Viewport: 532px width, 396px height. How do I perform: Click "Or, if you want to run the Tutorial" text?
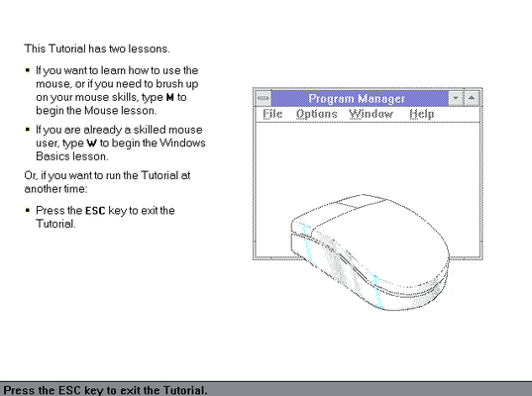click(x=107, y=175)
